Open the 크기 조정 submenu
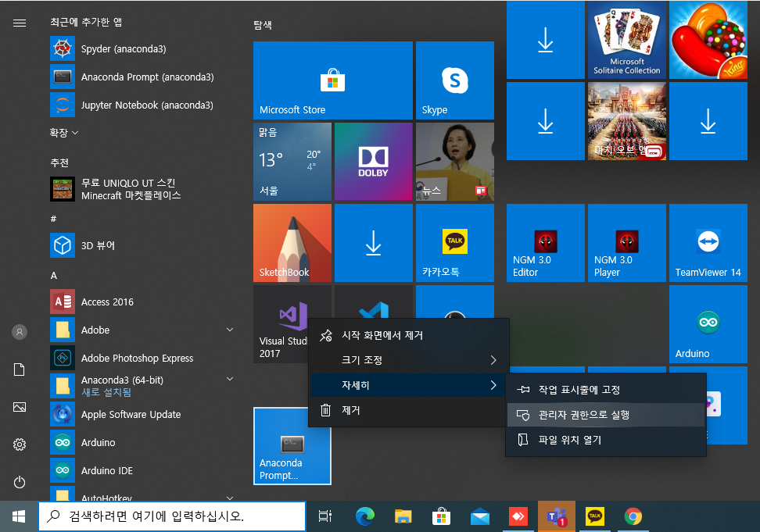The width and height of the screenshot is (760, 532). pyautogui.click(x=409, y=360)
